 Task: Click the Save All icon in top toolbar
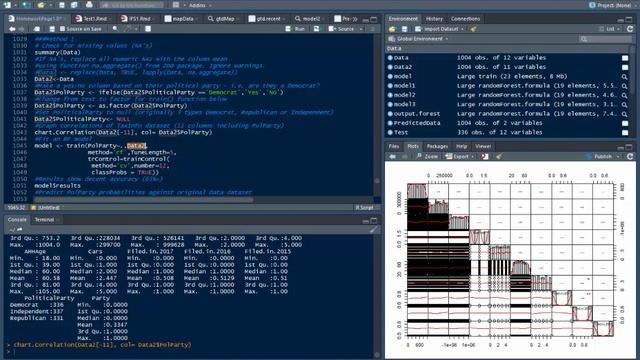point(74,5)
